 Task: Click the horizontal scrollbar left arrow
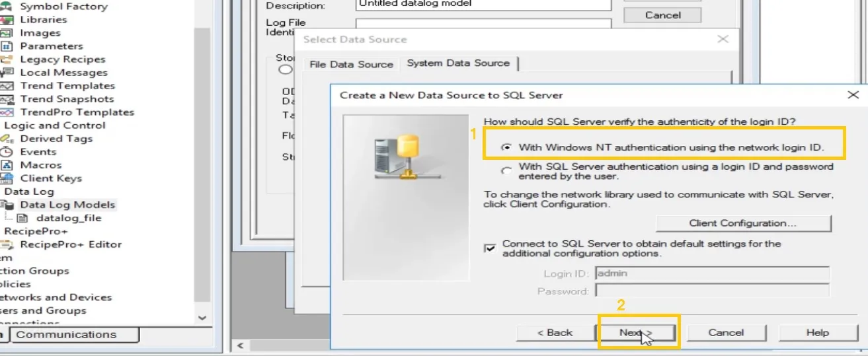coord(239,346)
